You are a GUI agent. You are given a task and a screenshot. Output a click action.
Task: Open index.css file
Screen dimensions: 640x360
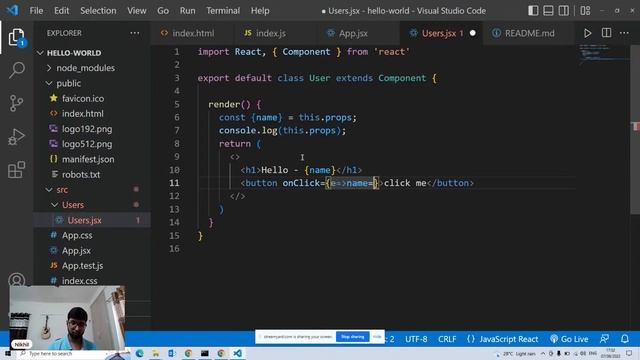pyautogui.click(x=79, y=281)
